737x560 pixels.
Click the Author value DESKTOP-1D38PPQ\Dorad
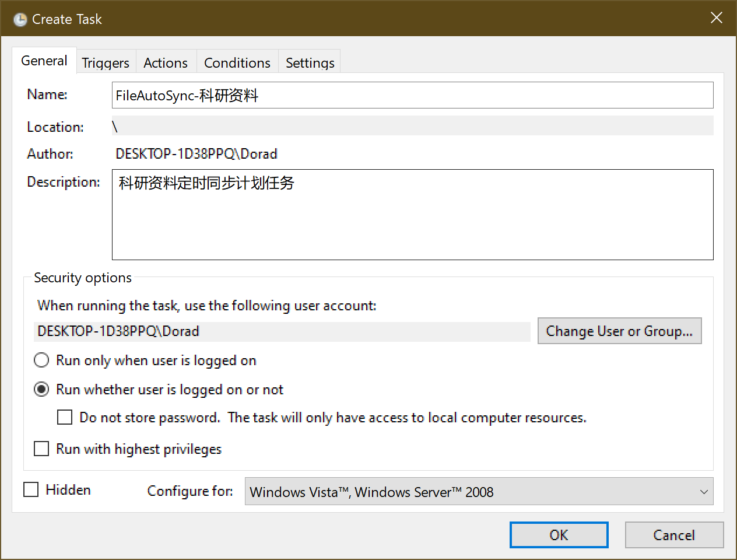click(x=196, y=153)
